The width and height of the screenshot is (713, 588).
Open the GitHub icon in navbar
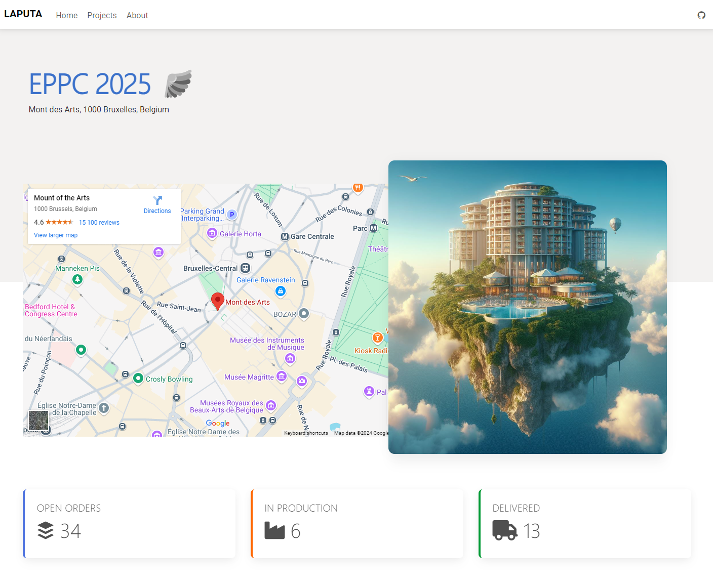(701, 15)
